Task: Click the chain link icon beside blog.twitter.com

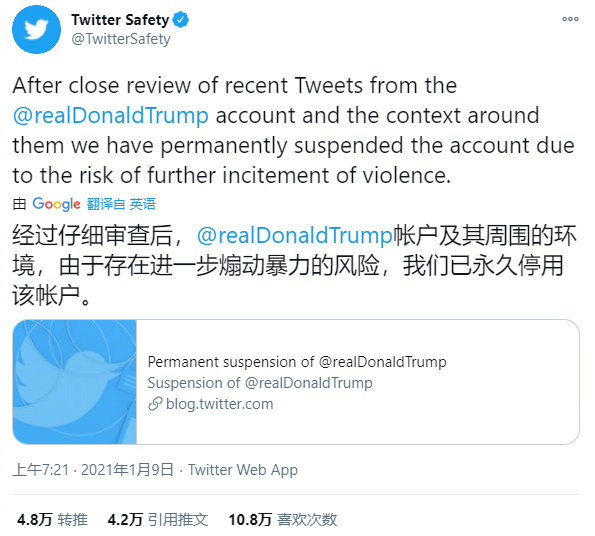Action: click(155, 404)
